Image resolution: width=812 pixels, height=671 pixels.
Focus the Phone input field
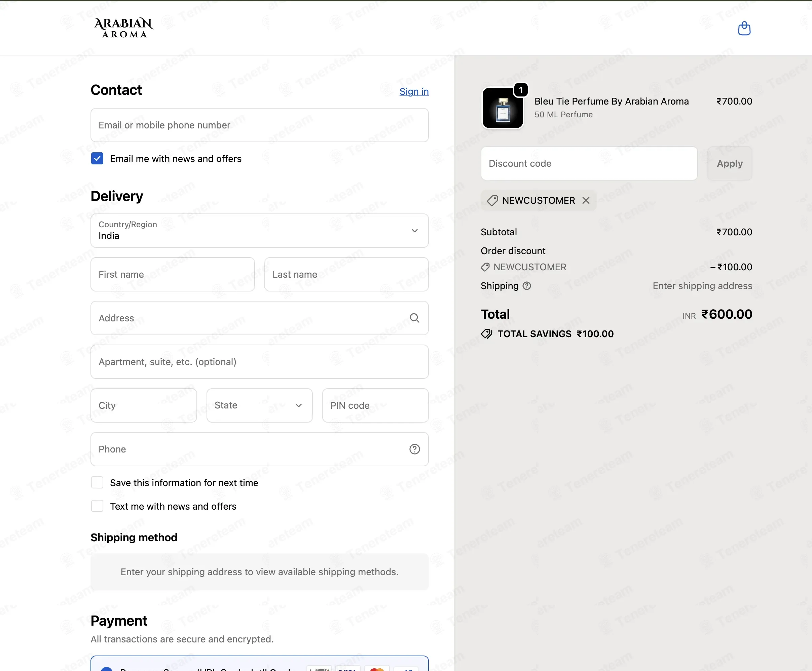pos(259,449)
